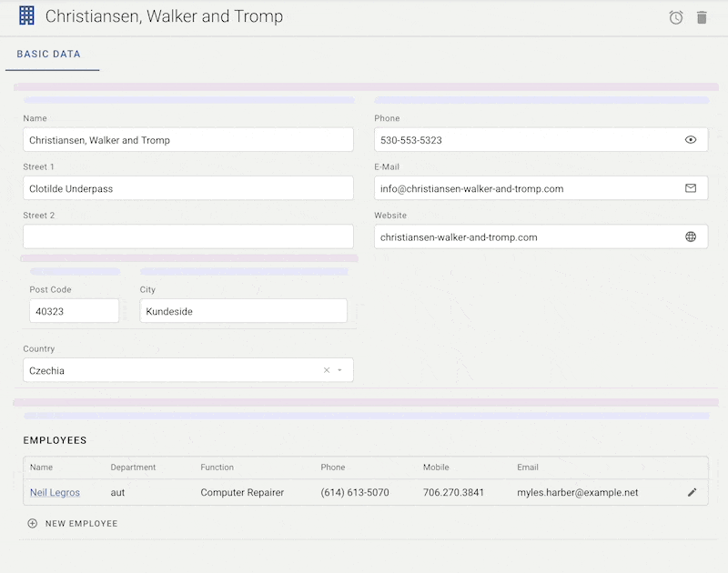Click into the Name input field
The image size is (728, 573).
pyautogui.click(x=187, y=140)
